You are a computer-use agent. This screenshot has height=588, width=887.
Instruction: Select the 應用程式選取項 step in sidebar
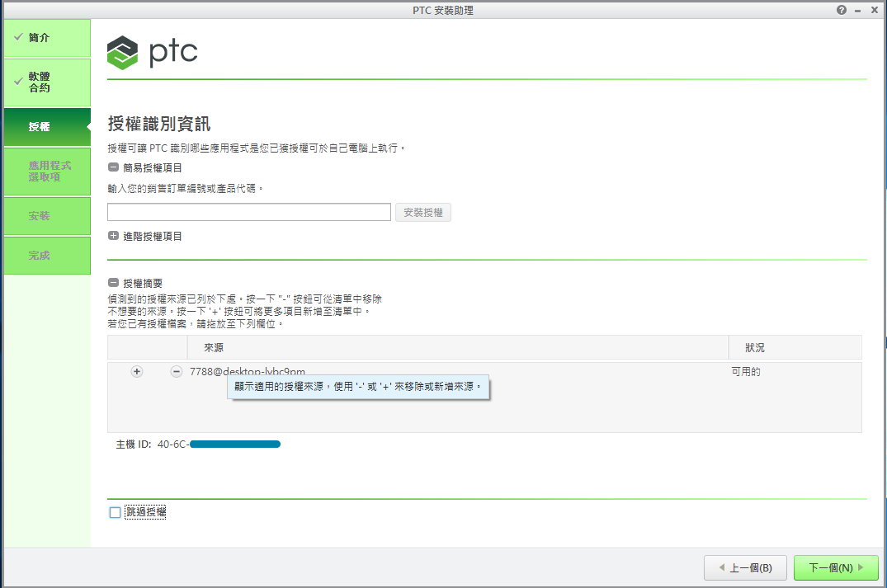[46, 172]
